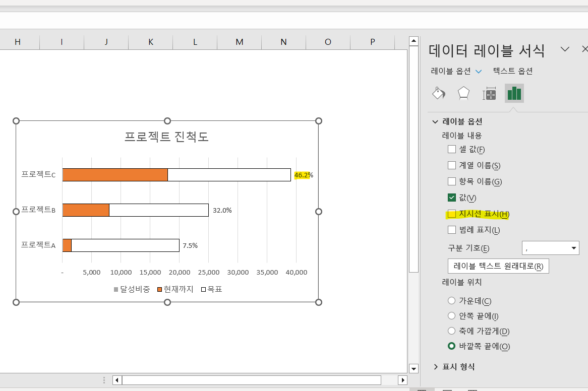Enable the 항목 이름 checkbox
The image size is (588, 391).
(x=451, y=181)
